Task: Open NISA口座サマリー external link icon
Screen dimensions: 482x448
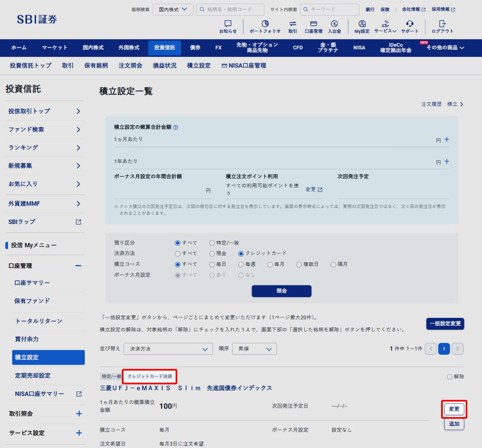Action: (x=79, y=394)
